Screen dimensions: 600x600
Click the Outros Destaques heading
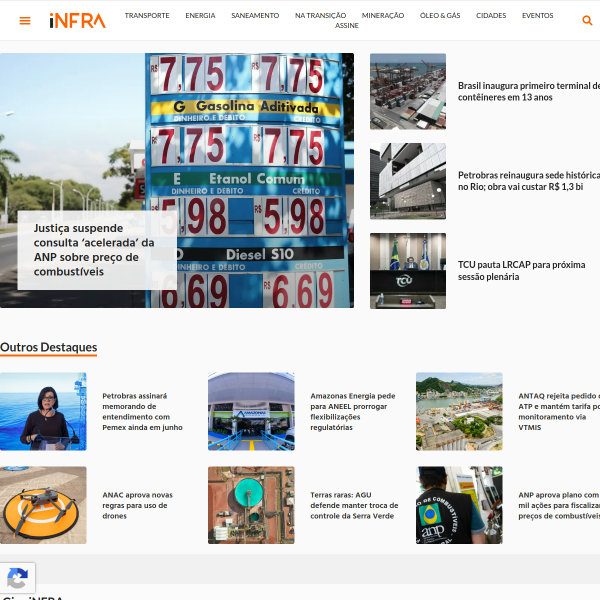pyautogui.click(x=49, y=347)
